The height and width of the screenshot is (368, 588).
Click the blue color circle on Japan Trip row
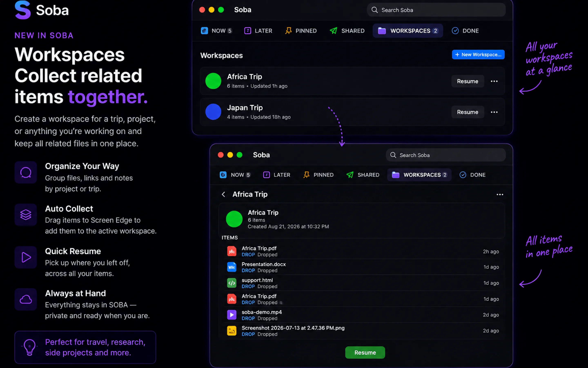pos(213,112)
